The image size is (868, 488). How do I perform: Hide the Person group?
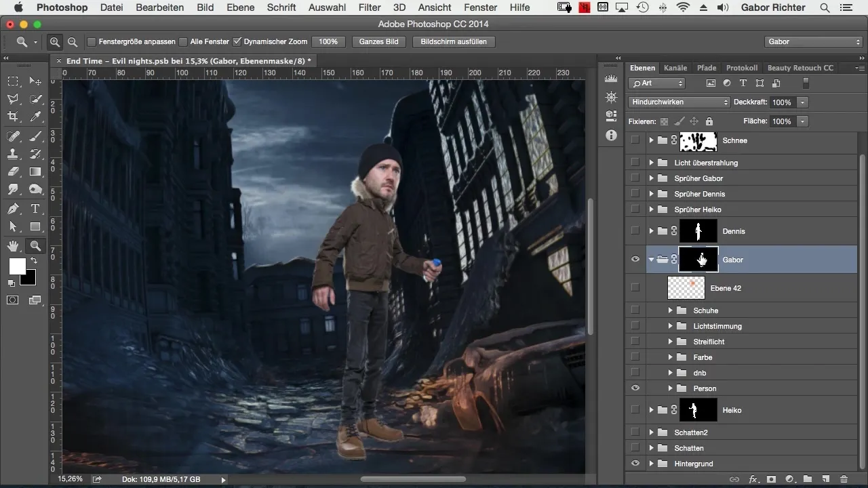(635, 388)
